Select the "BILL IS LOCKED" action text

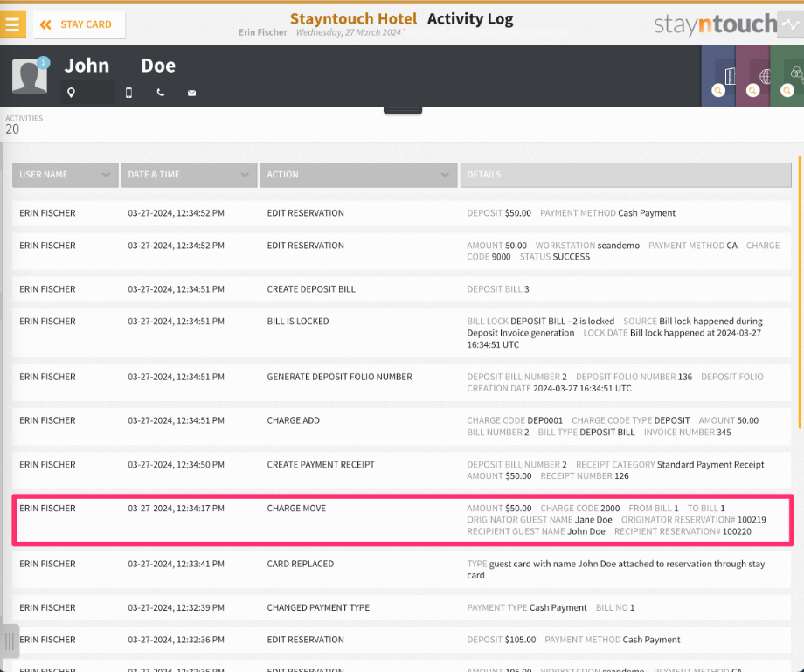click(x=298, y=322)
